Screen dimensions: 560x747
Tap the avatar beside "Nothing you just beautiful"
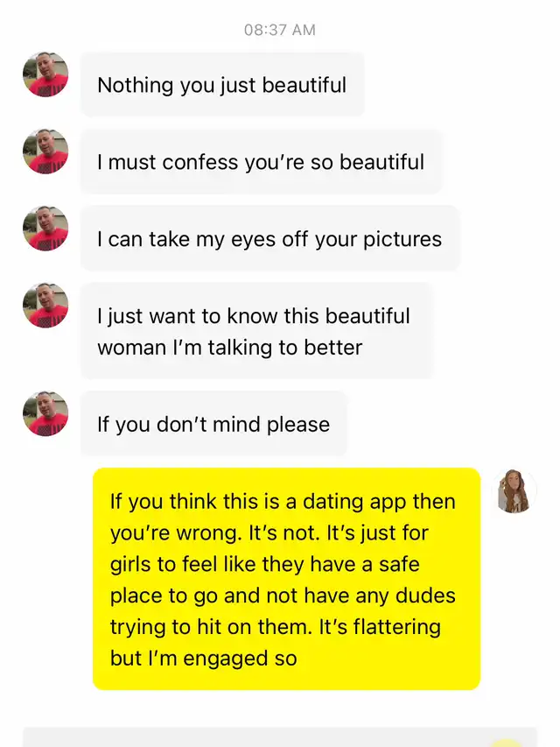(x=45, y=74)
